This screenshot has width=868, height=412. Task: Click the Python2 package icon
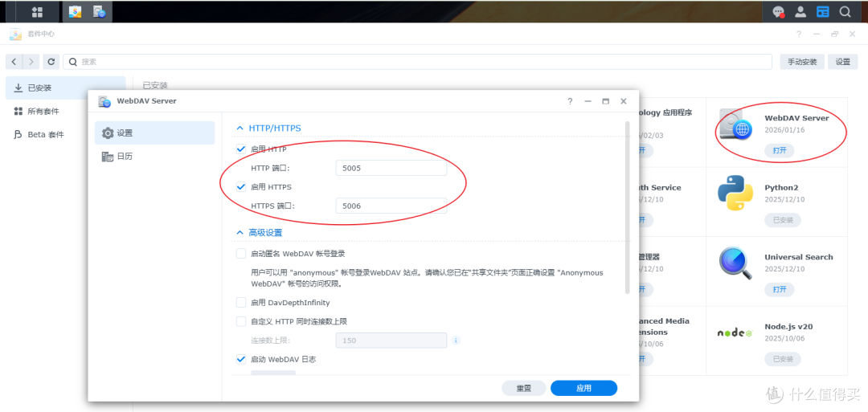735,193
